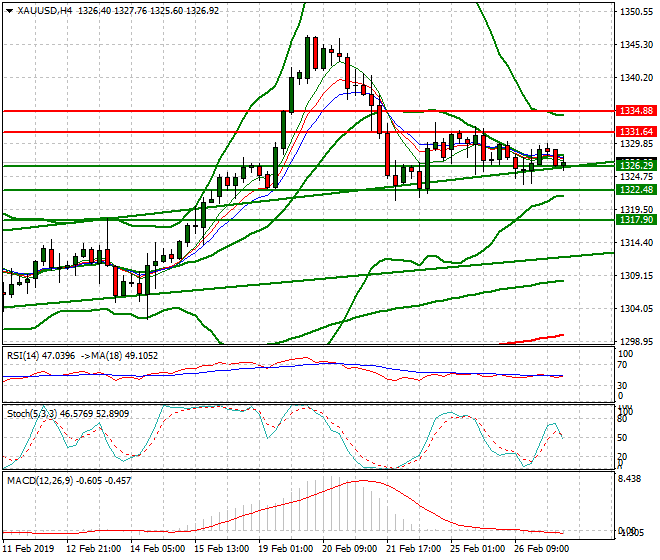
Task: Click the green 1322.48 support price label
Action: pos(636,190)
